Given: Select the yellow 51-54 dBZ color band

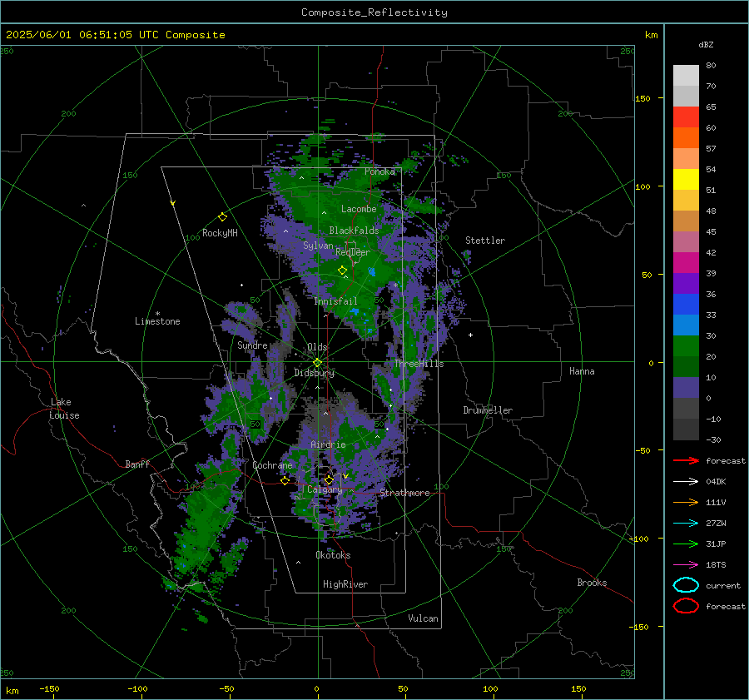Looking at the screenshot, I should 686,180.
